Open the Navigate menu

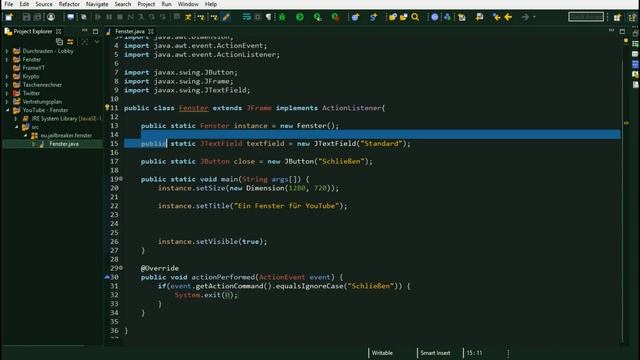tap(97, 4)
